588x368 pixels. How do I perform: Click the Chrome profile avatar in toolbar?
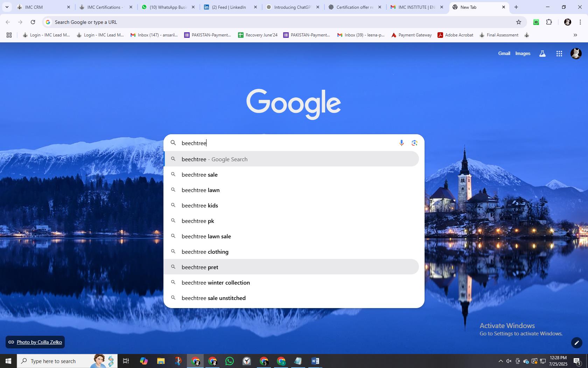pos(568,22)
